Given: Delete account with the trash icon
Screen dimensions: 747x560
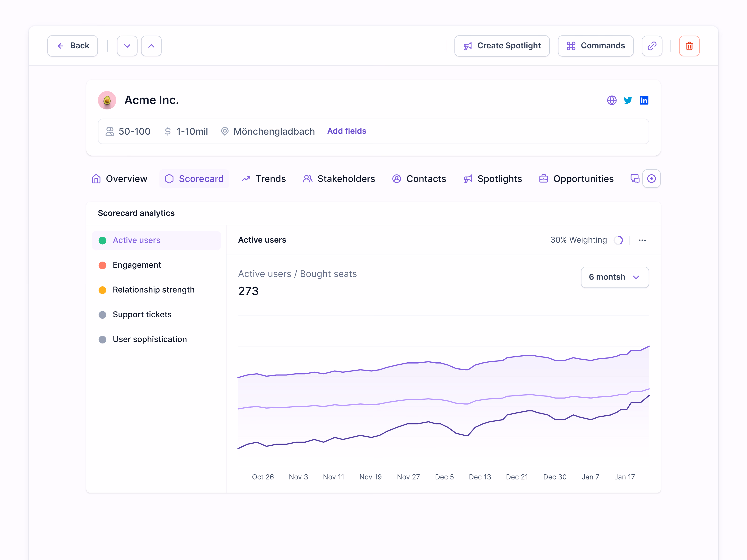Looking at the screenshot, I should pos(689,46).
